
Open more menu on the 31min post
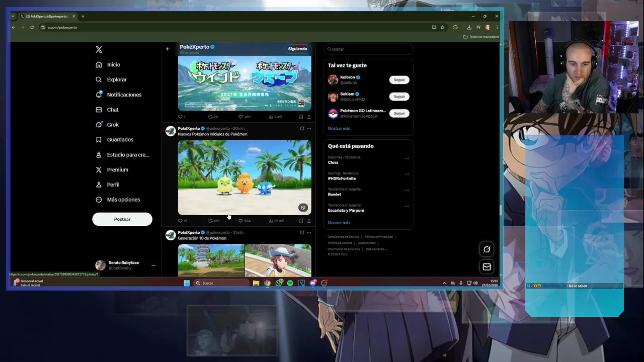point(309,232)
